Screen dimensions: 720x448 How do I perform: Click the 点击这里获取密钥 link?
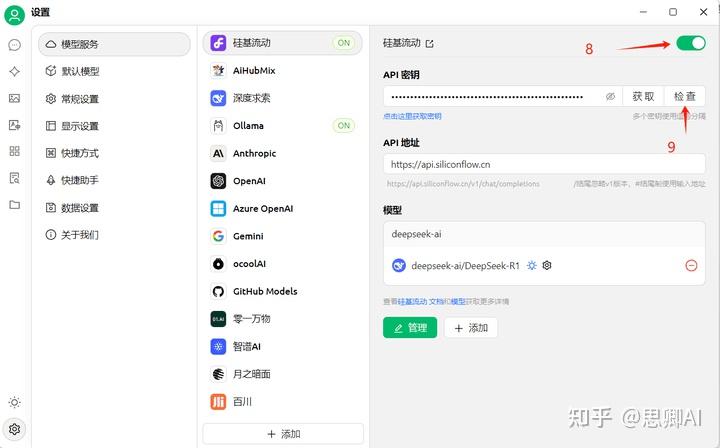(412, 116)
